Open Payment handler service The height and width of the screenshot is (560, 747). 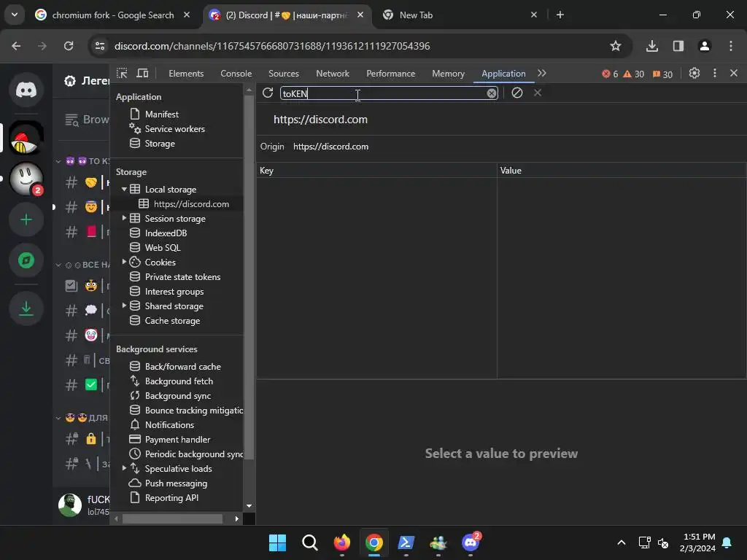[177, 440]
